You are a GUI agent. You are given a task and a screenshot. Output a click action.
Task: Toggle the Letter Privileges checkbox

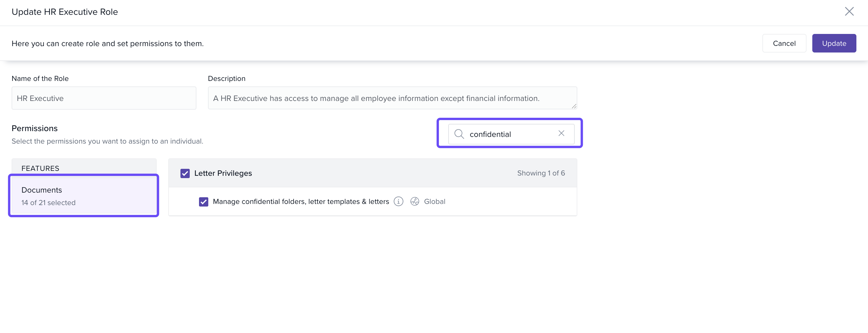[185, 173]
